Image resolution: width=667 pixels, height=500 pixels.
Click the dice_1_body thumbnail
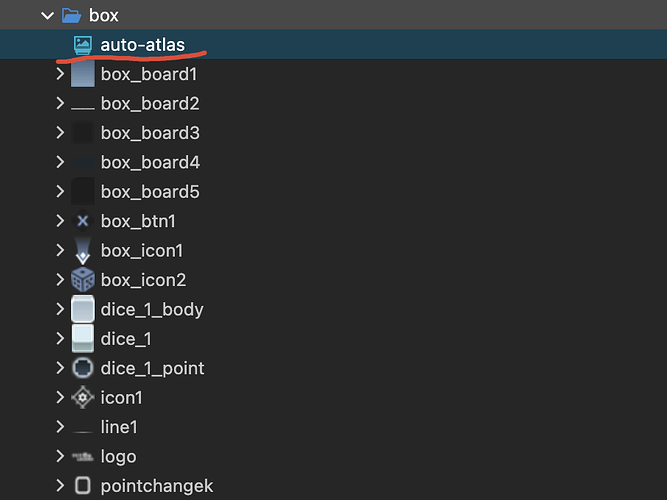tap(83, 309)
